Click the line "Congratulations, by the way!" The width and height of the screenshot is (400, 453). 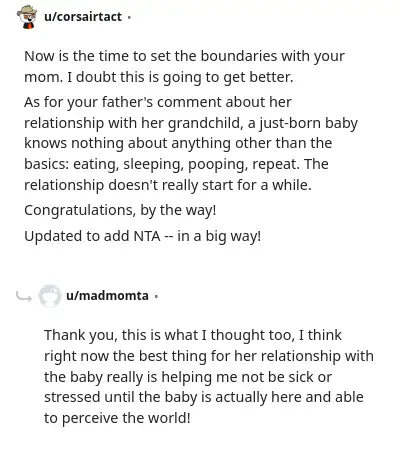point(120,211)
